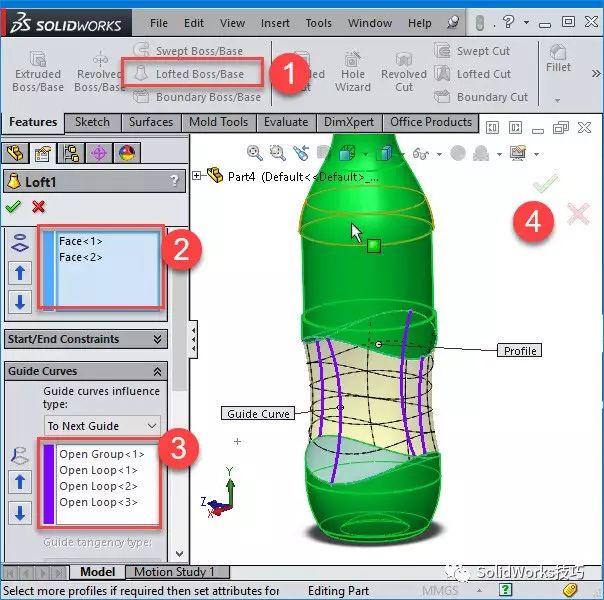604x600 pixels.
Task: Click the Profile callout label
Action: tap(520, 350)
